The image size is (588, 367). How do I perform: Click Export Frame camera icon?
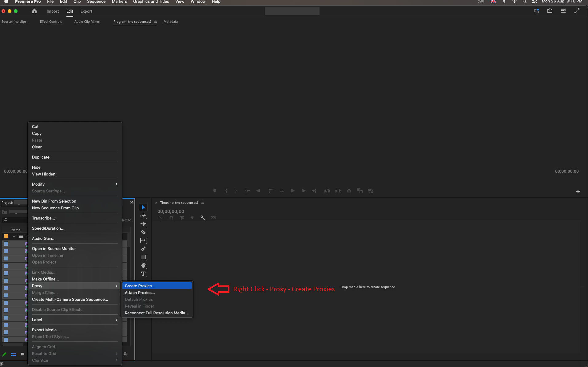point(349,191)
